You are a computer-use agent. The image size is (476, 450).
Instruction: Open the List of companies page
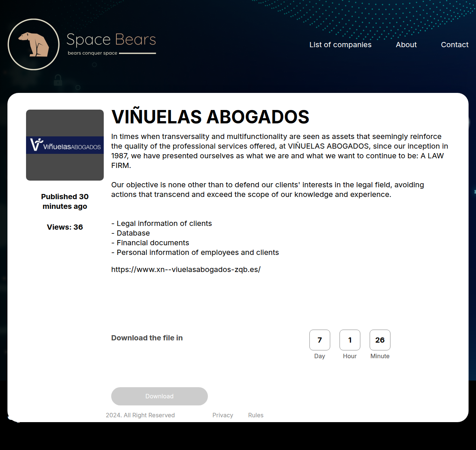pyautogui.click(x=340, y=45)
